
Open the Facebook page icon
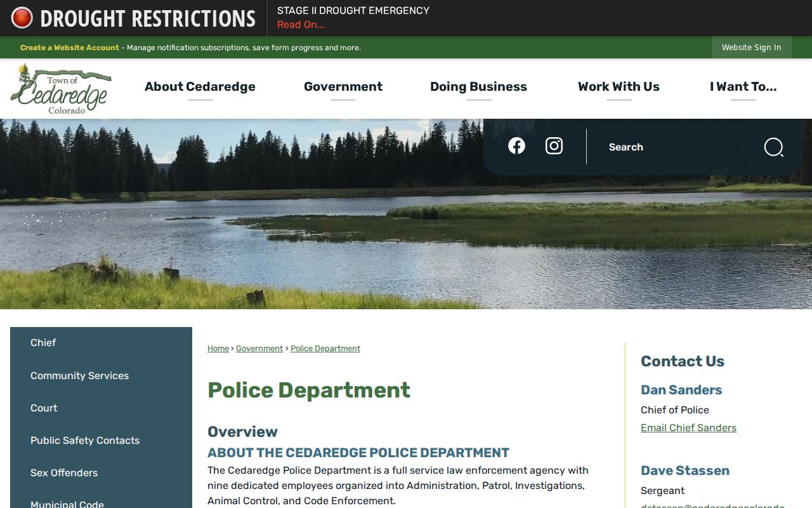(x=516, y=146)
